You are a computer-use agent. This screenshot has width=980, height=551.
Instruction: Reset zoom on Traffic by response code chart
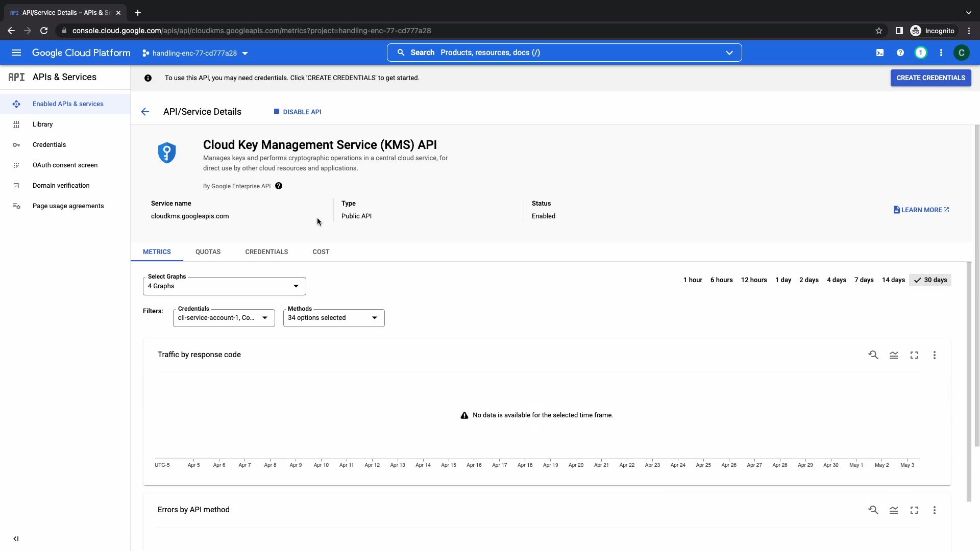(x=873, y=355)
